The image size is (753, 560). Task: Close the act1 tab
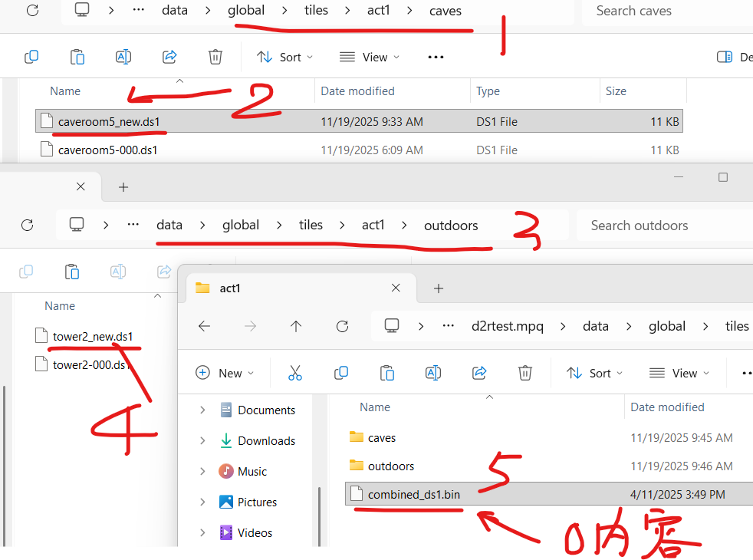(x=396, y=288)
